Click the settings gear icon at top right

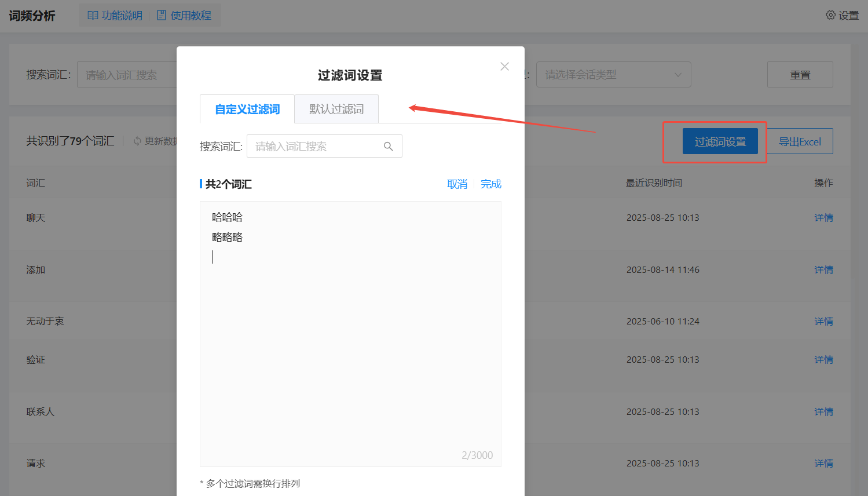(830, 15)
